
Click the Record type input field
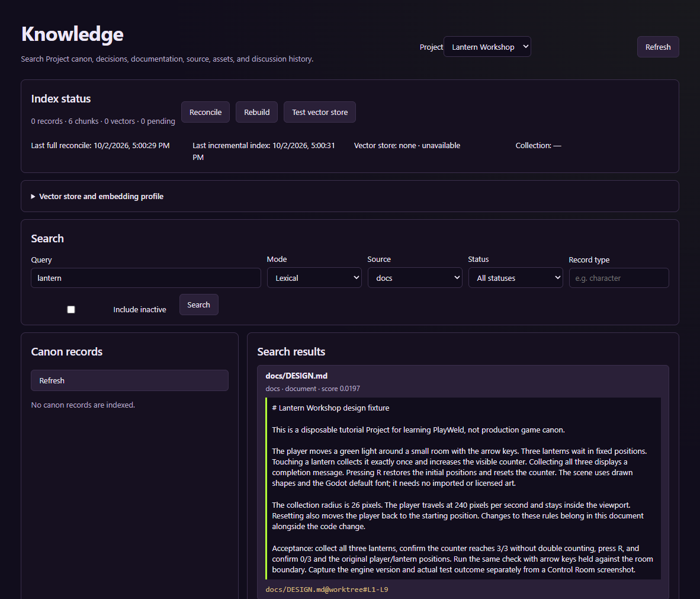[619, 278]
